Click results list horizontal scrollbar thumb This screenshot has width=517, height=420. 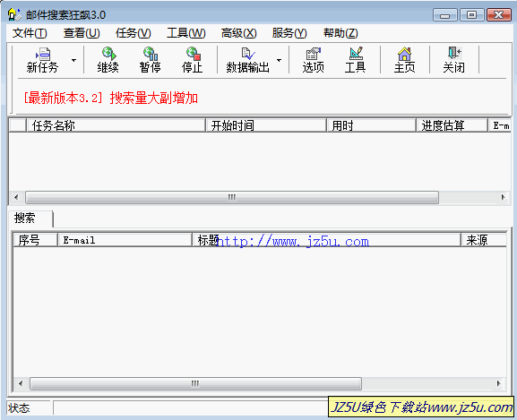(x=195, y=383)
